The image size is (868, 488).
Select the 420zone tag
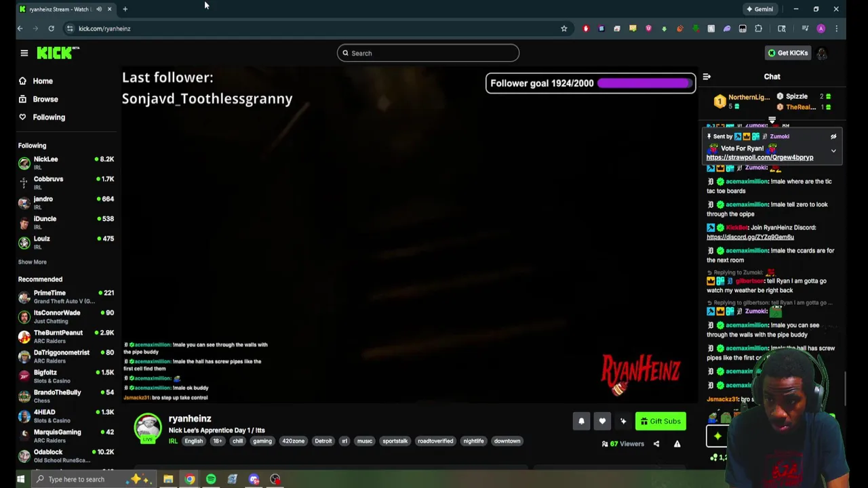click(294, 441)
